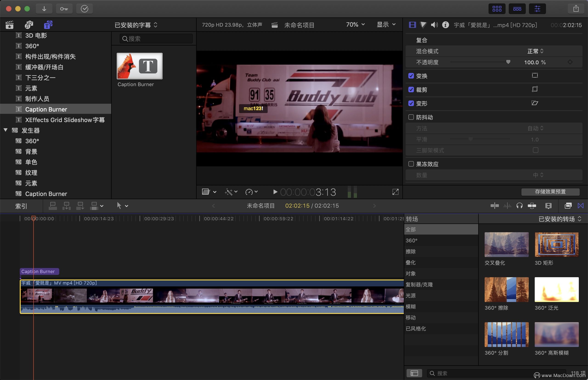Enable the 防抖动 checkbox
Screen dimensions: 588x380
pyautogui.click(x=411, y=117)
